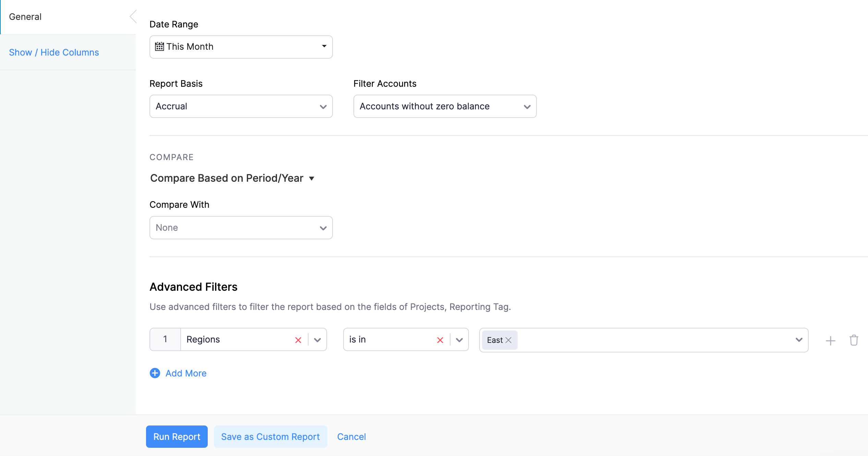This screenshot has width=868, height=456.
Task: Open the Report Basis Accrual dropdown
Action: (x=241, y=106)
